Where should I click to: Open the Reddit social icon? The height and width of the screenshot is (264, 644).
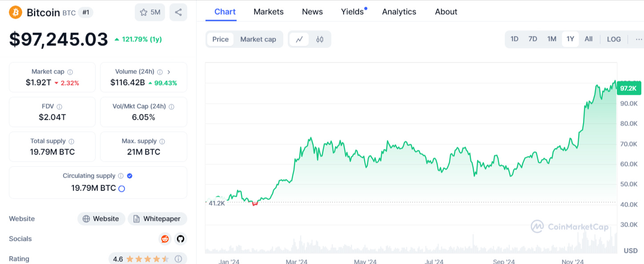click(x=165, y=239)
